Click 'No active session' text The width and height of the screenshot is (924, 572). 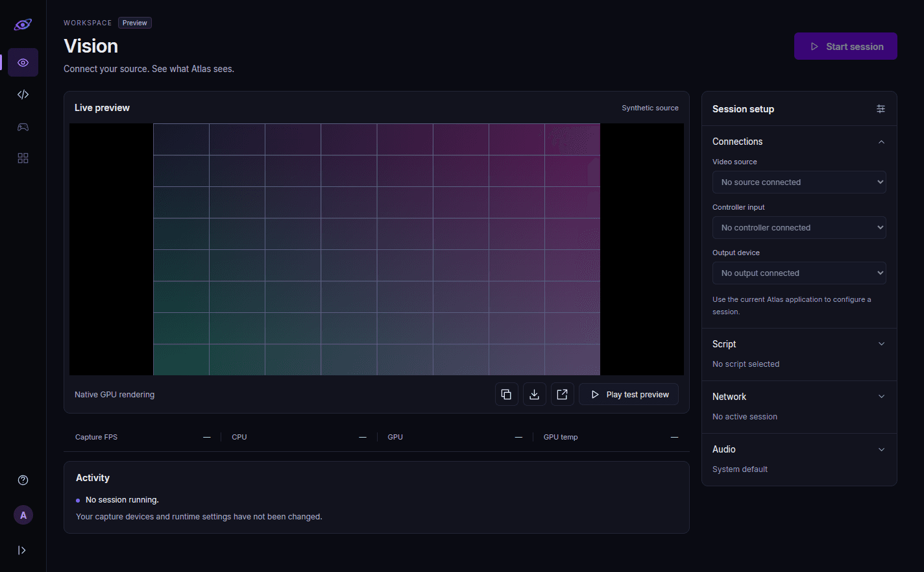click(x=745, y=417)
